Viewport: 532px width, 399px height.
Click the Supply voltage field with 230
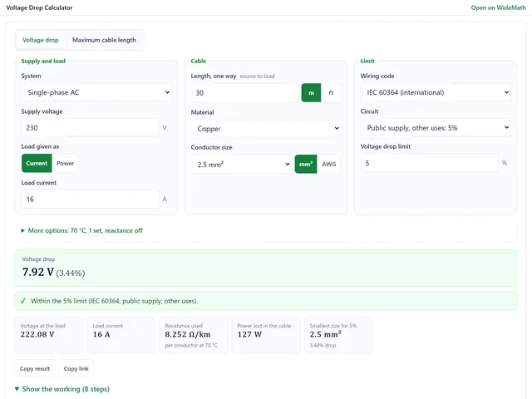pyautogui.click(x=90, y=127)
